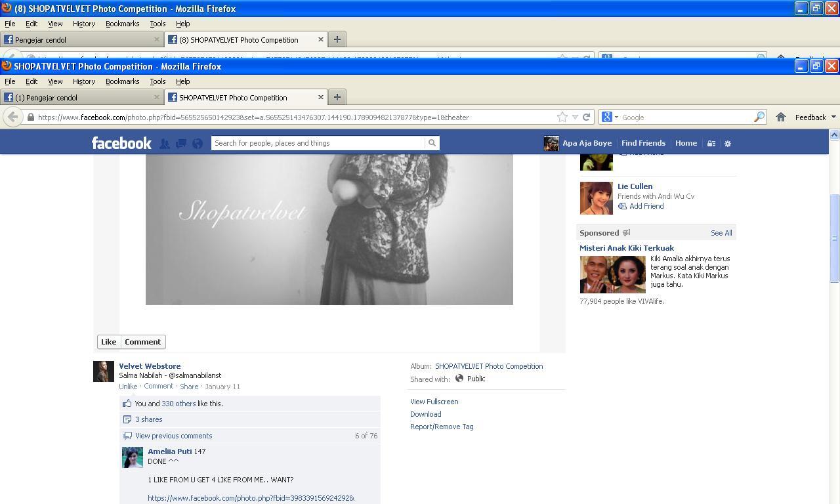Open Facebook notifications globe icon
Image resolution: width=840 pixels, height=504 pixels.
[x=198, y=143]
